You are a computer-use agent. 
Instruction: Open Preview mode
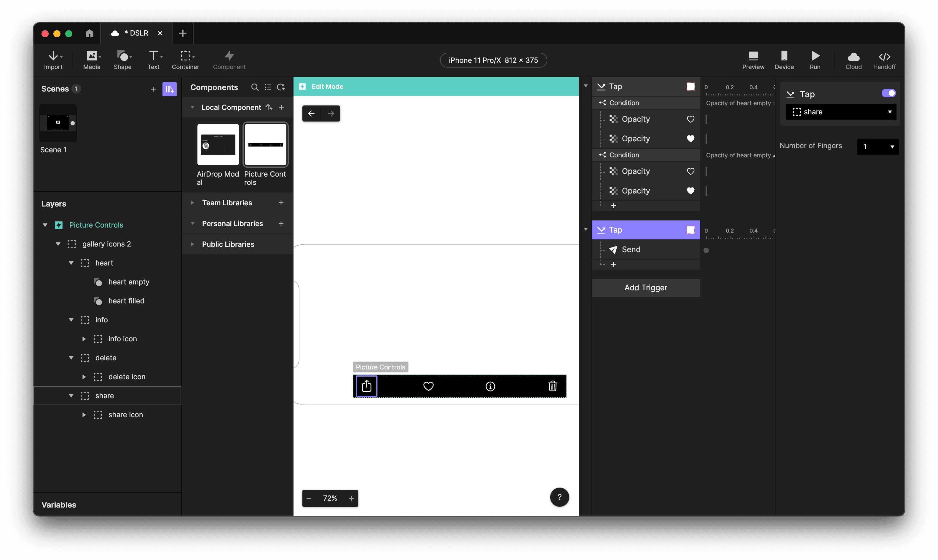pos(753,60)
